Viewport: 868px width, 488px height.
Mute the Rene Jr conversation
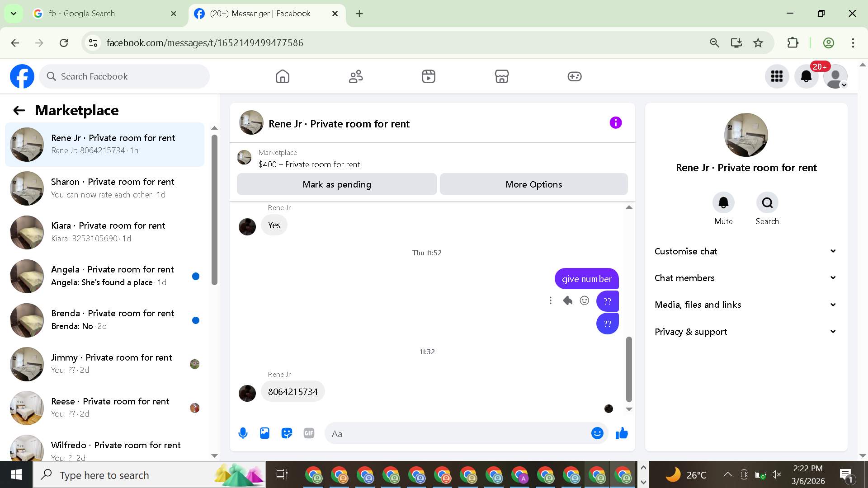(x=723, y=203)
